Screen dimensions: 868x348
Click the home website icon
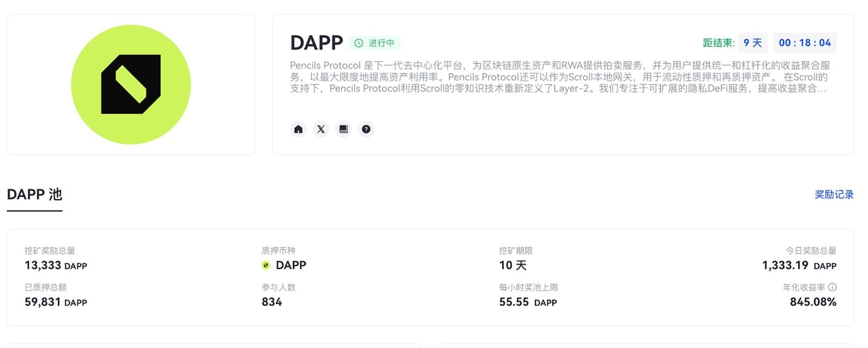pos(299,130)
